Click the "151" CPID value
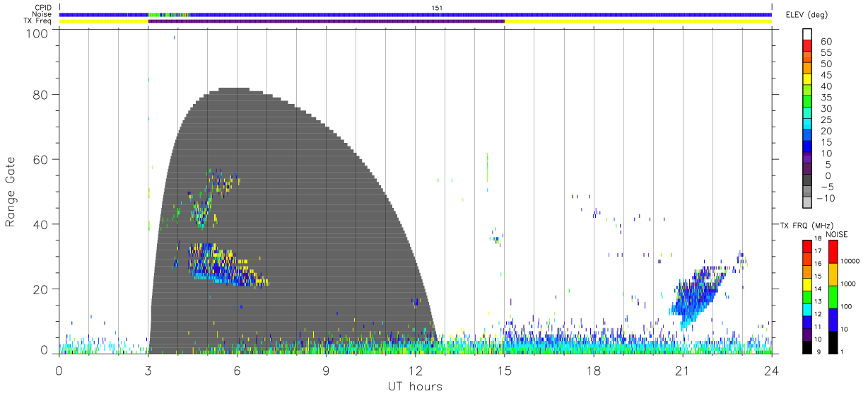868x401 pixels. tap(438, 8)
